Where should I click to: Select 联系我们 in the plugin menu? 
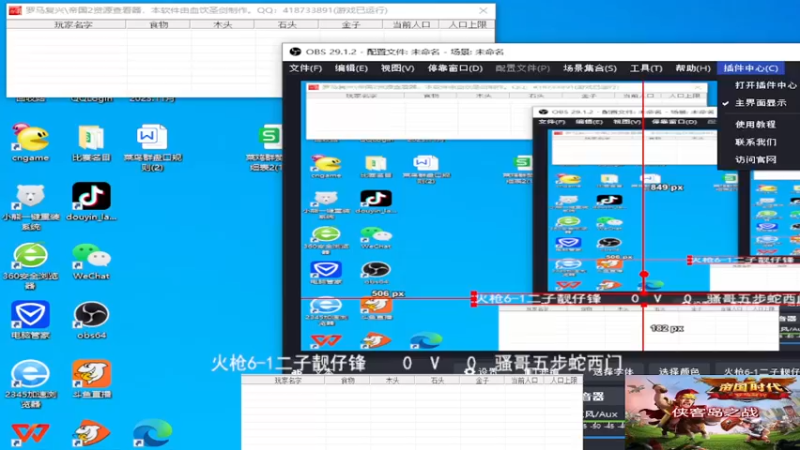pos(755,142)
